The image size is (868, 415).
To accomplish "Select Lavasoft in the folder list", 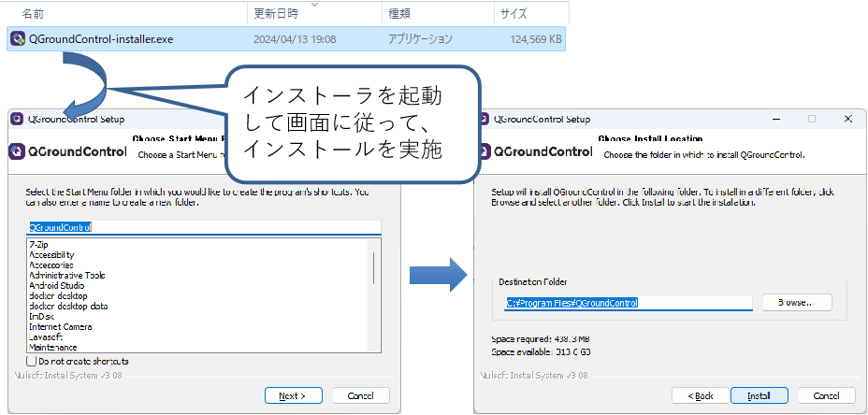I will 46,337.
